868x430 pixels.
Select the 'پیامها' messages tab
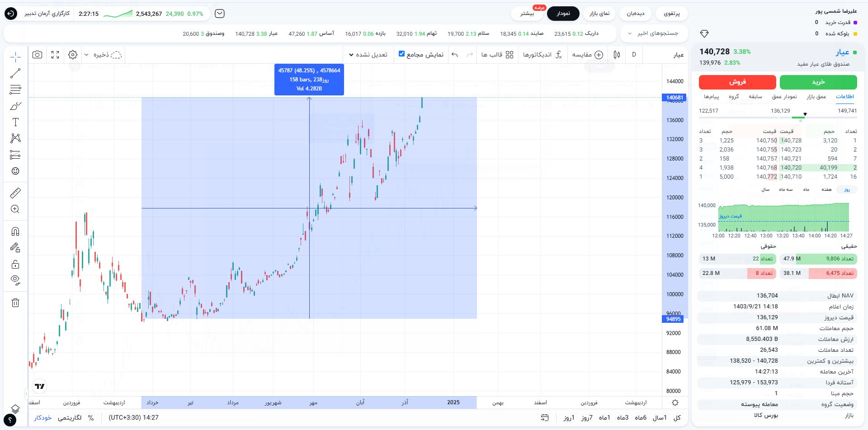711,96
